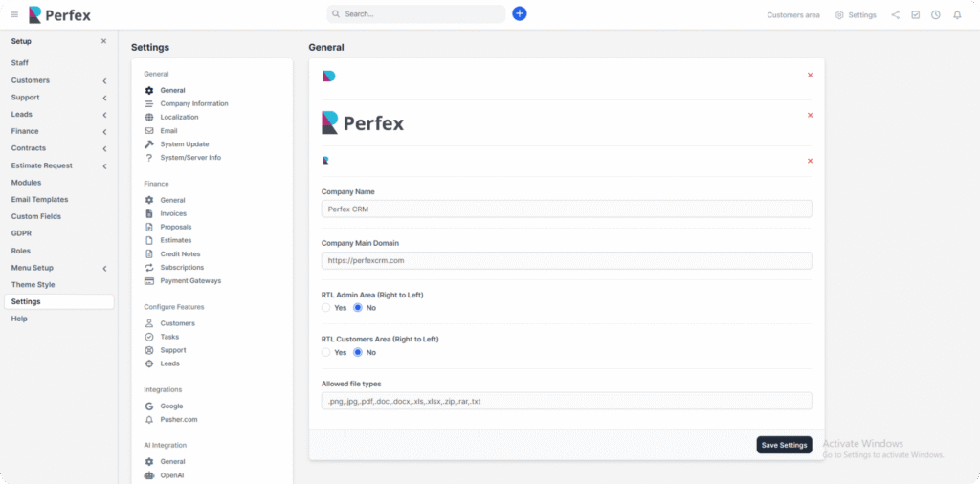Screen dimensions: 980x484
Task: Open Leads feature configuration
Action: point(170,363)
